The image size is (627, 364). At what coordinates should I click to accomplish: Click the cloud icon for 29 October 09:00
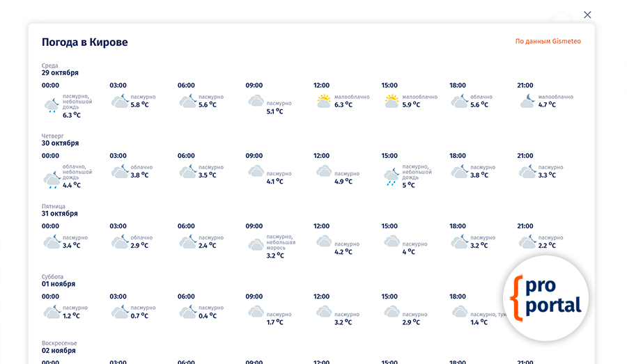click(256, 101)
